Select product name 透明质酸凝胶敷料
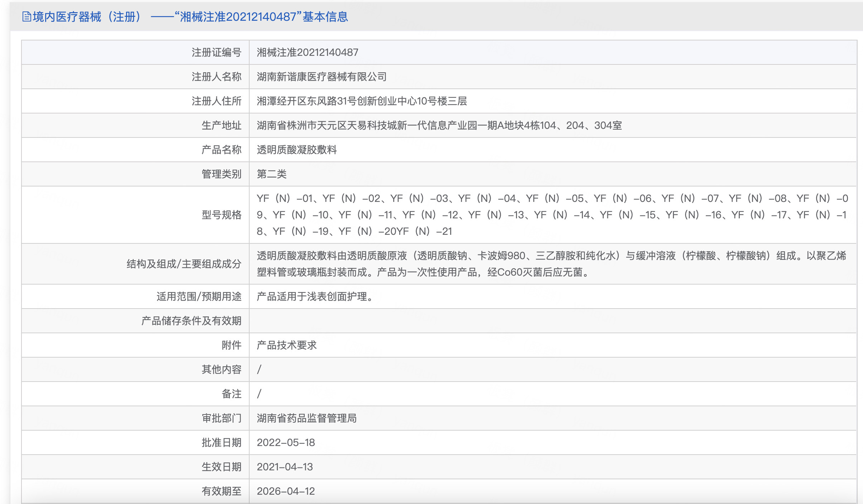The image size is (863, 504). pyautogui.click(x=296, y=150)
